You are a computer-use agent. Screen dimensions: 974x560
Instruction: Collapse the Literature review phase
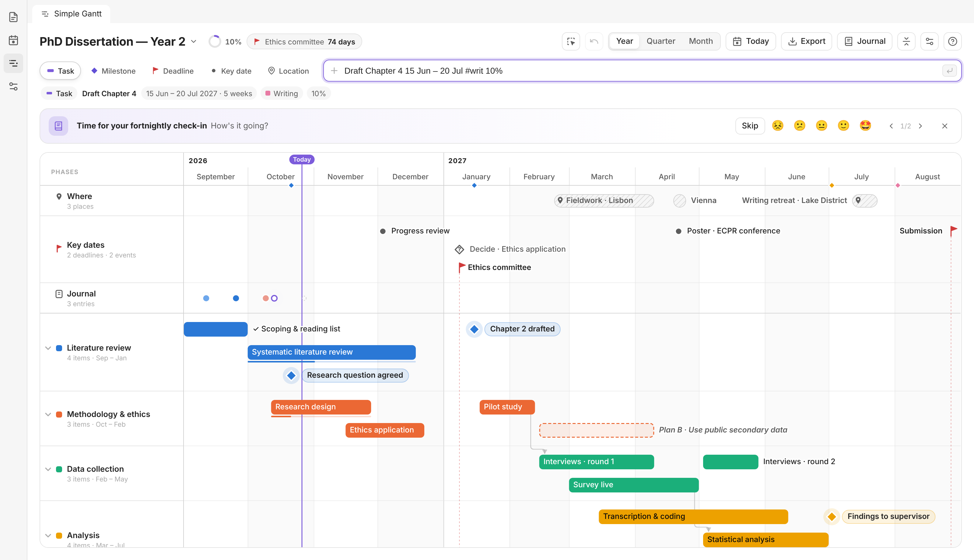pos(48,348)
